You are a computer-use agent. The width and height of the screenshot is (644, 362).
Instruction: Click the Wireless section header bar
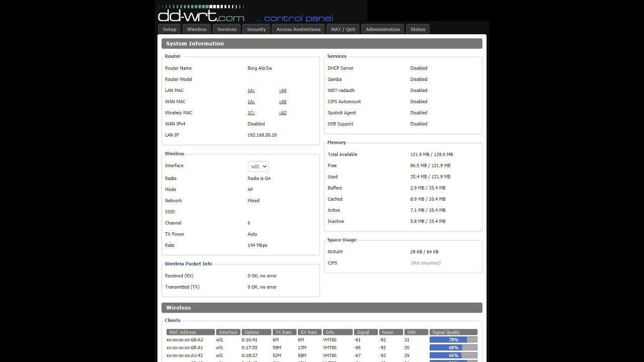[x=321, y=308]
